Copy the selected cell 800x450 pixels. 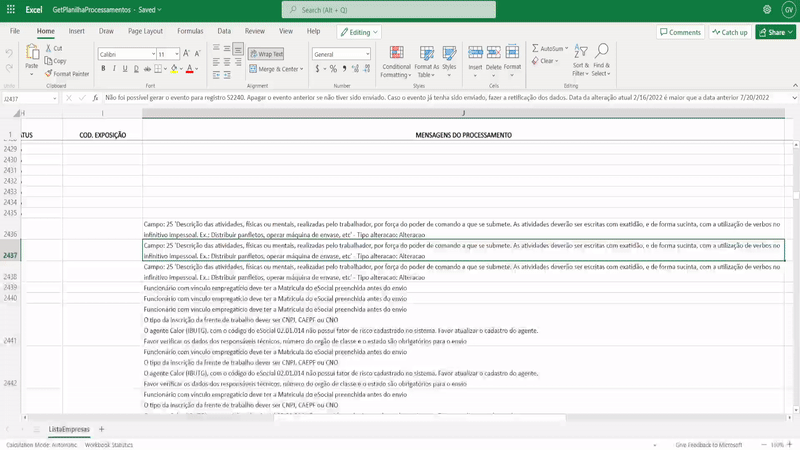tap(56, 61)
